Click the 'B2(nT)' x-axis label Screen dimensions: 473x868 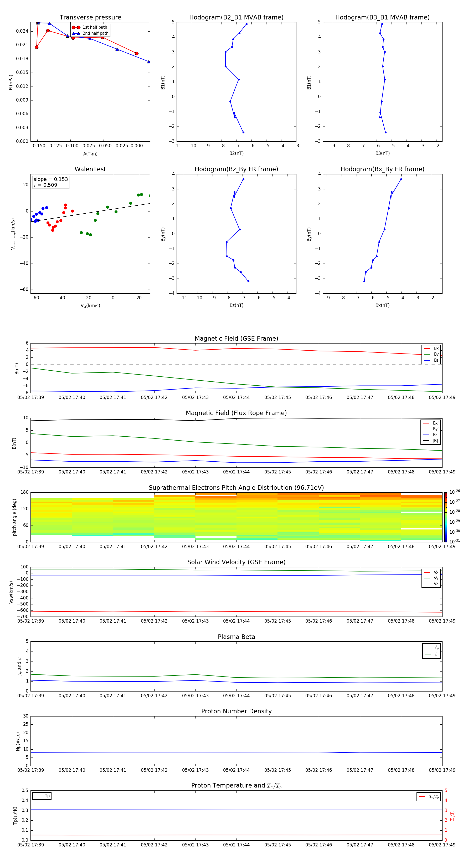236,153
